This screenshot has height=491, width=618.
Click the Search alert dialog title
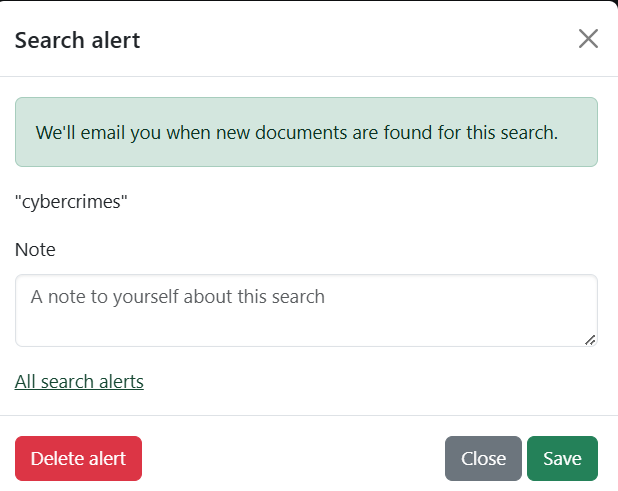coord(78,40)
